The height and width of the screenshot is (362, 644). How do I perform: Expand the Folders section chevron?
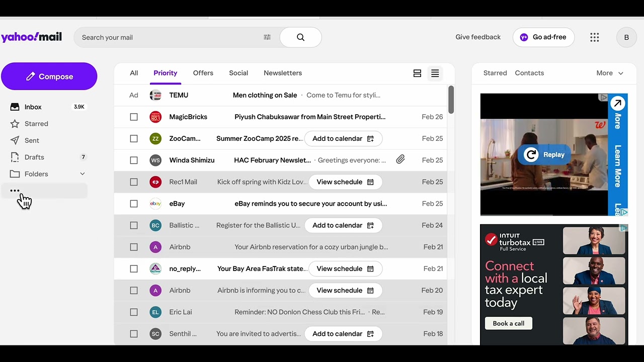(83, 174)
